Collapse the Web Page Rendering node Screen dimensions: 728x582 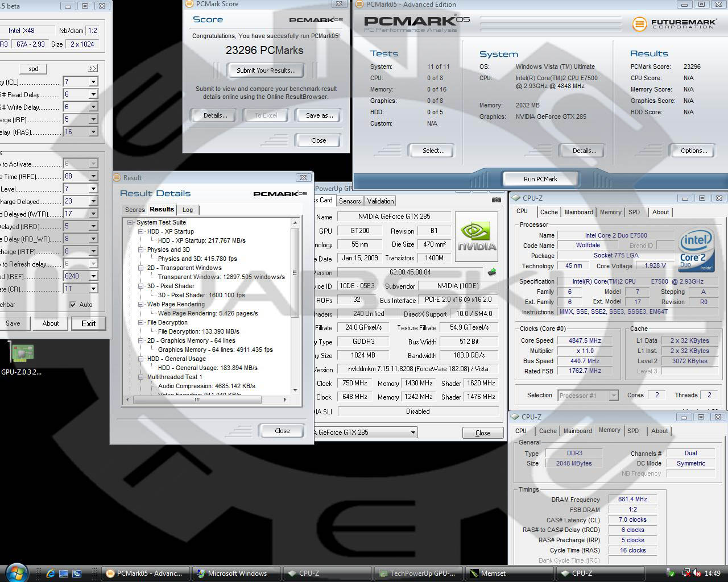(x=141, y=305)
